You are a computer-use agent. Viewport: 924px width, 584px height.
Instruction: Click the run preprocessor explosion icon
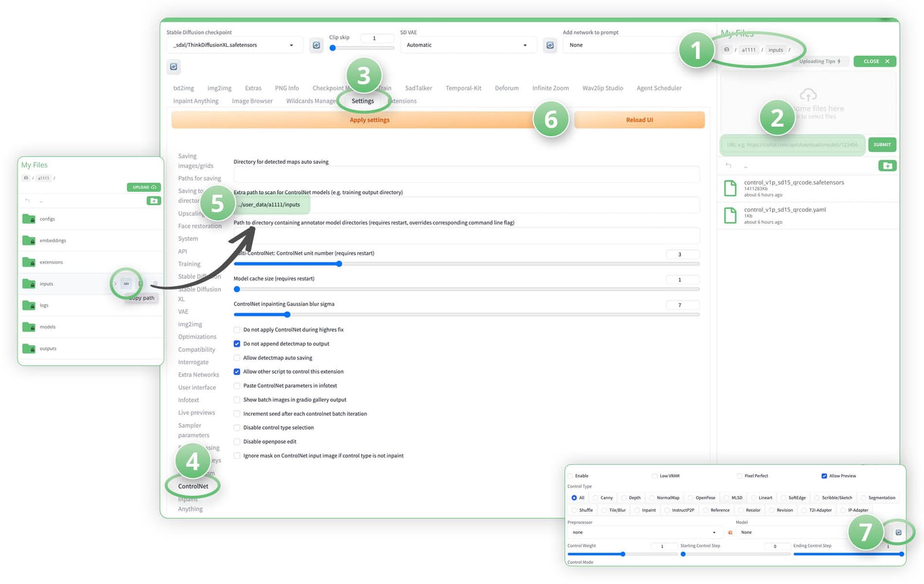(730, 533)
